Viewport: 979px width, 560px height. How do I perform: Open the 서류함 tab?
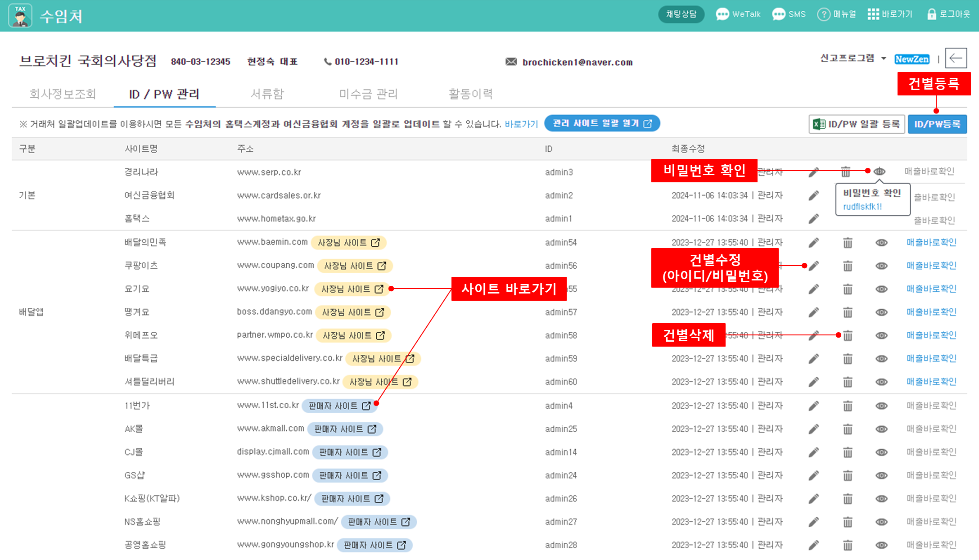tap(267, 94)
